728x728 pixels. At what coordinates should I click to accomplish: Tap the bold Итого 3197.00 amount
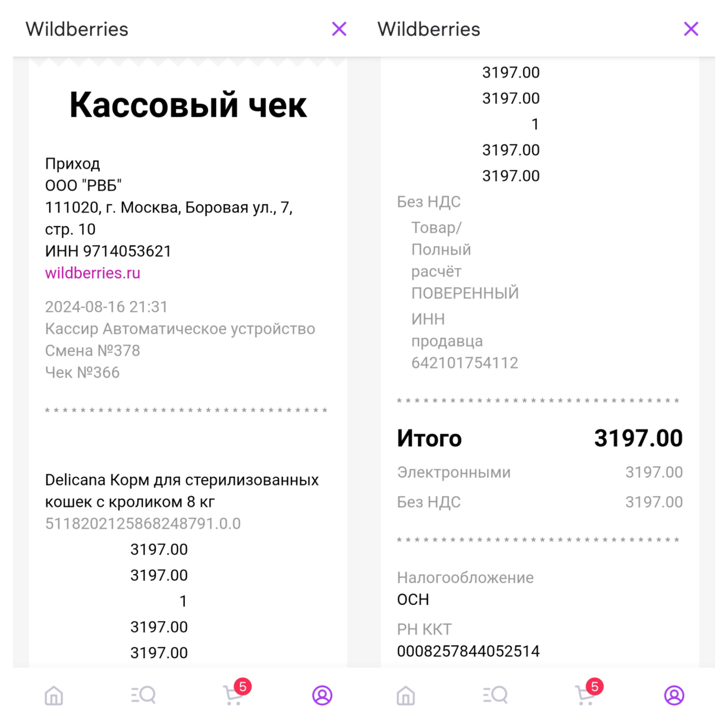pyautogui.click(x=638, y=438)
